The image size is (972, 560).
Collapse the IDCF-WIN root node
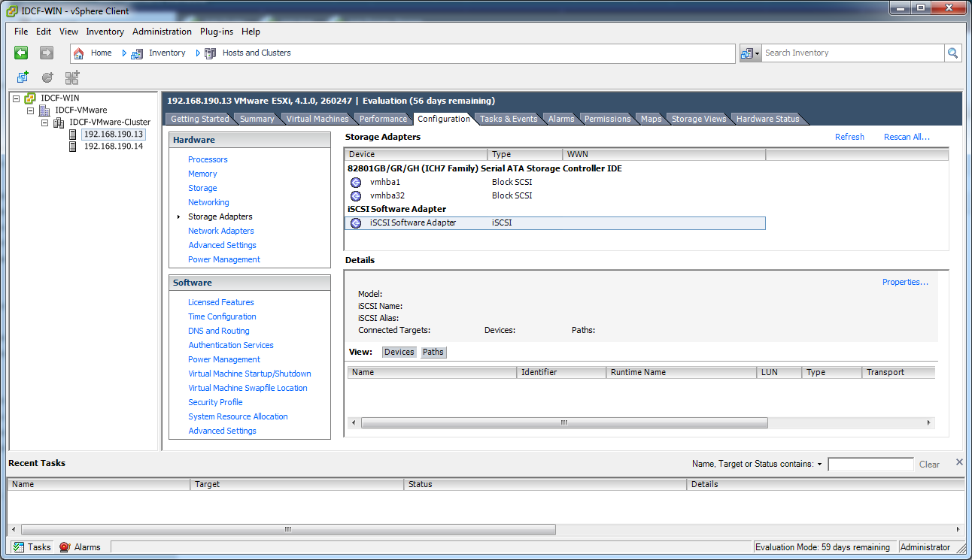pos(16,98)
